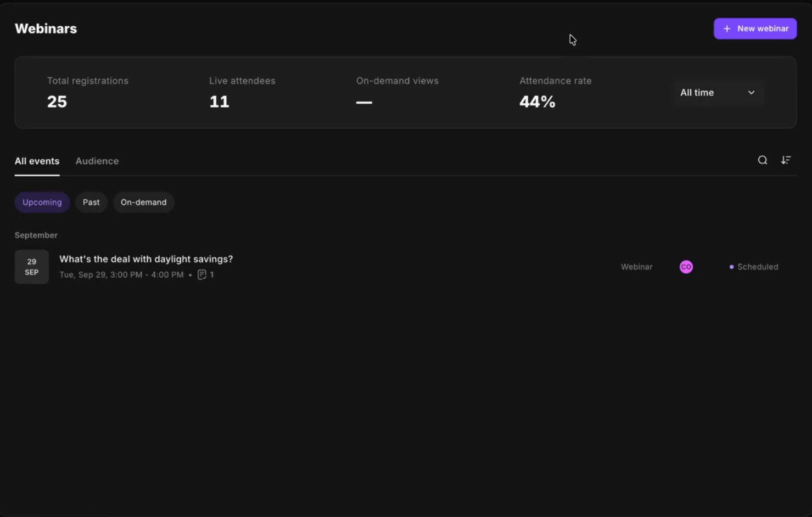Click the September month heading
This screenshot has width=812, height=517.
pos(36,235)
